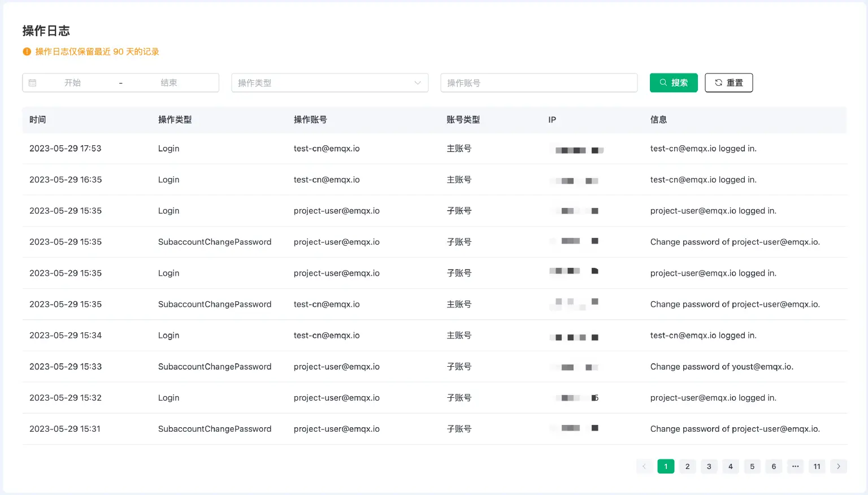Click the 时间 column header
Image resolution: width=868 pixels, height=495 pixels.
click(x=37, y=119)
